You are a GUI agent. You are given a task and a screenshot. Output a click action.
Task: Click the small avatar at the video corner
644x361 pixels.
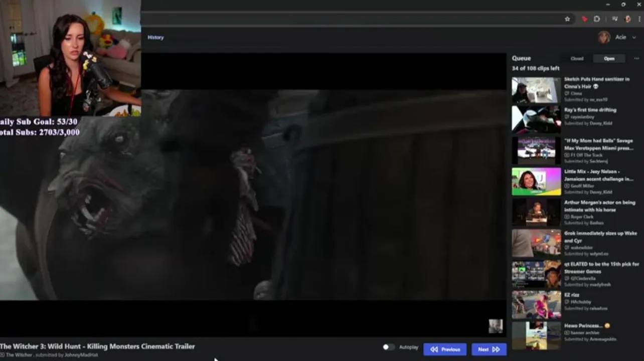coord(496,326)
